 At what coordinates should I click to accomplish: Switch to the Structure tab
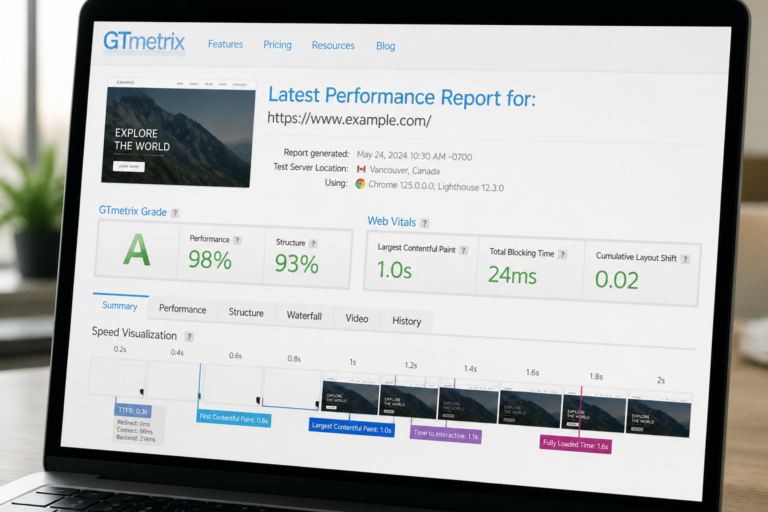pyautogui.click(x=246, y=312)
